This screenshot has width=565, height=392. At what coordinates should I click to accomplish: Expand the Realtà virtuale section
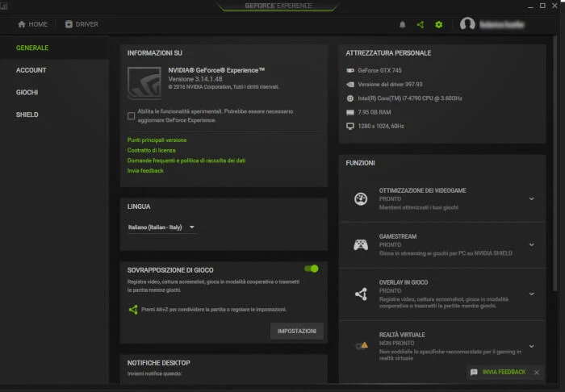531,346
